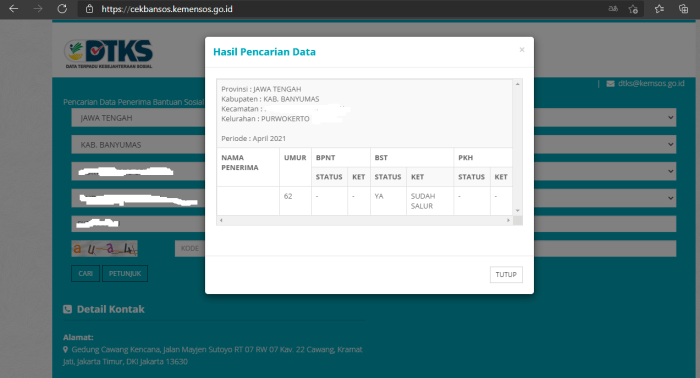700x378 pixels.
Task: Click the address bar URL
Action: click(x=167, y=9)
